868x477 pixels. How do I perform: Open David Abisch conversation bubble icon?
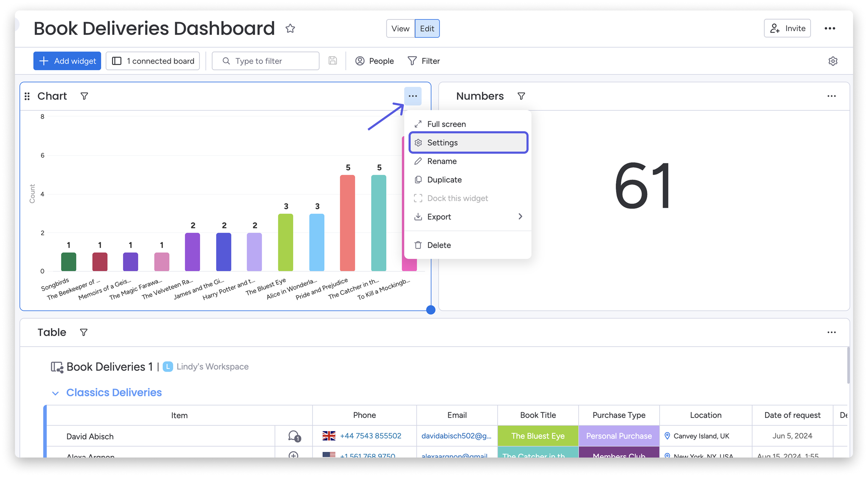(x=294, y=436)
